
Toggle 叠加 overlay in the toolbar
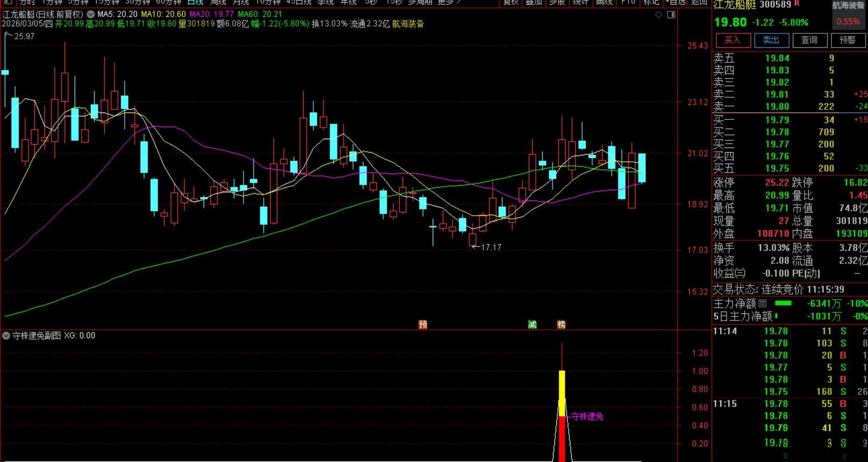[x=533, y=2]
